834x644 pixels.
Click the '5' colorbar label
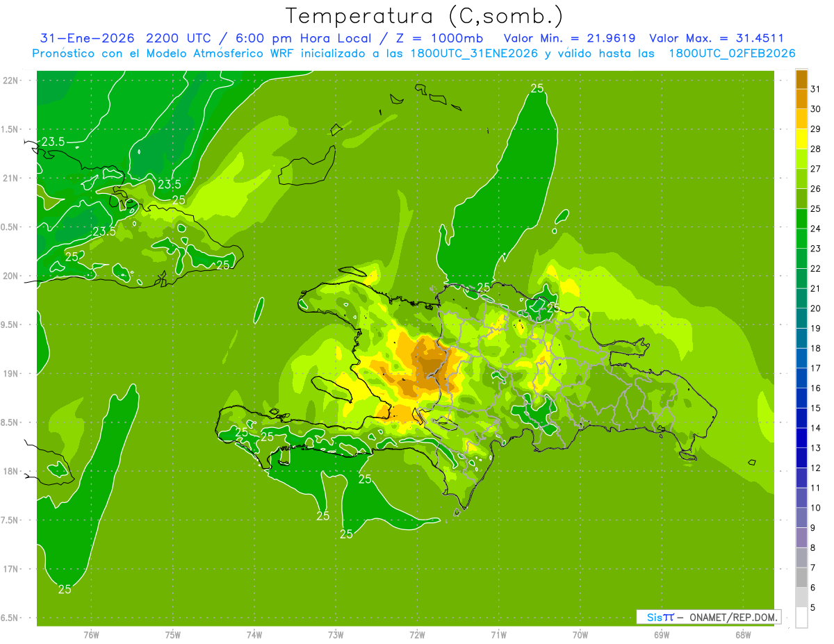point(813,607)
